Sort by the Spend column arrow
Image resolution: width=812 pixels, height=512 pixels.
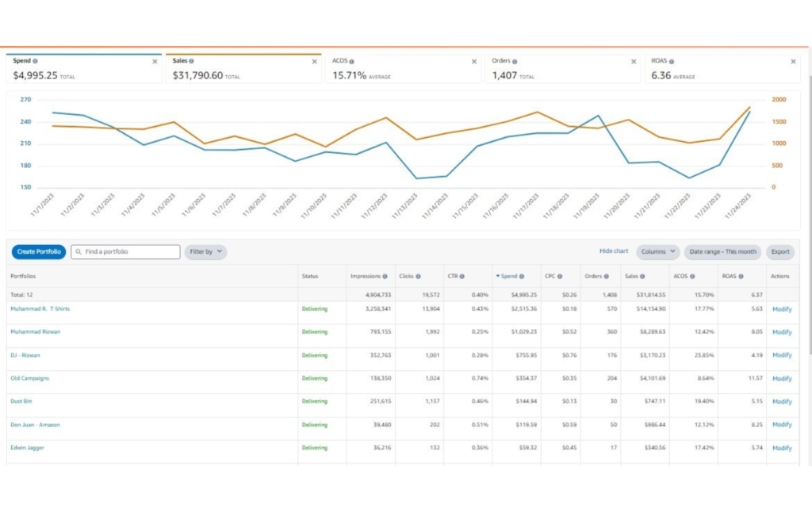tap(498, 276)
